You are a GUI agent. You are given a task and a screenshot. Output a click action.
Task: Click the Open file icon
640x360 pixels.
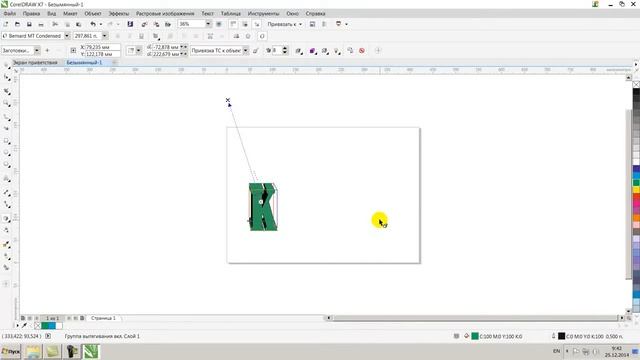click(17, 24)
